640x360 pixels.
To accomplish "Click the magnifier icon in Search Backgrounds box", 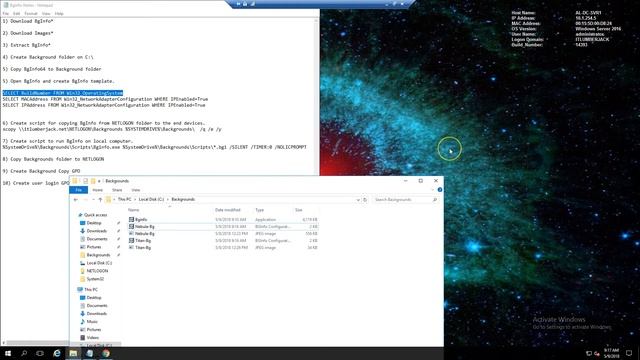I will click(435, 200).
